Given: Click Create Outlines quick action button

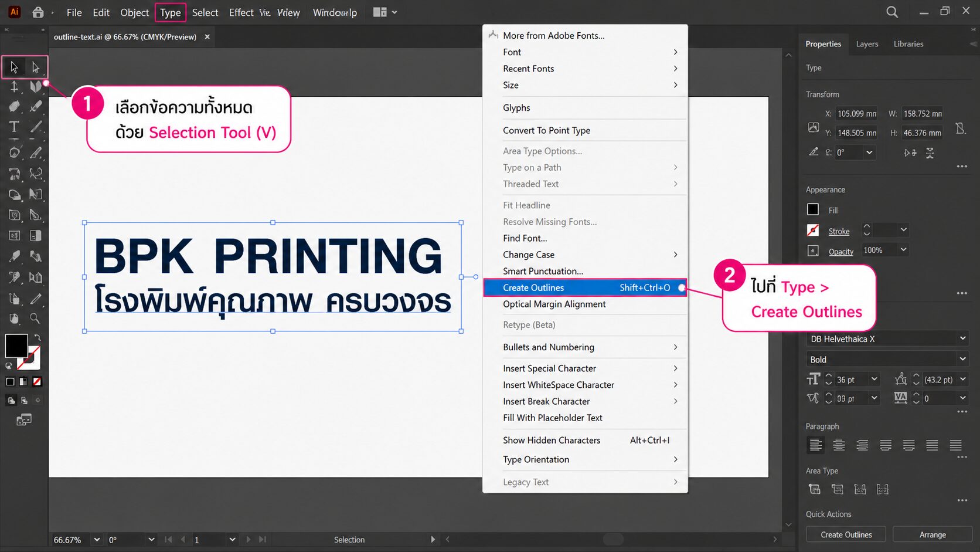Looking at the screenshot, I should (x=846, y=534).
